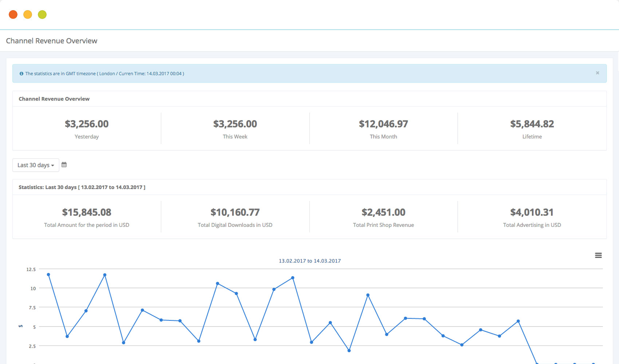Click the first data point on the chart
Viewport: 619px width, 364px height.
coord(48,275)
